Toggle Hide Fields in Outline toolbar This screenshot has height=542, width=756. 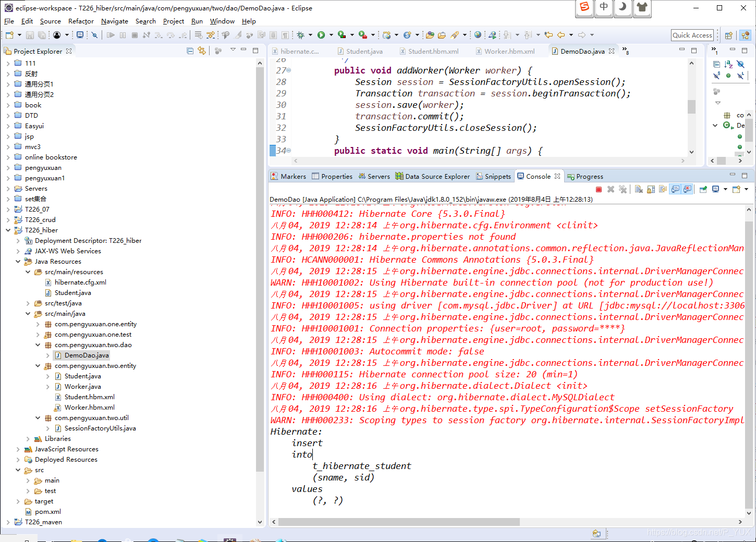click(740, 64)
